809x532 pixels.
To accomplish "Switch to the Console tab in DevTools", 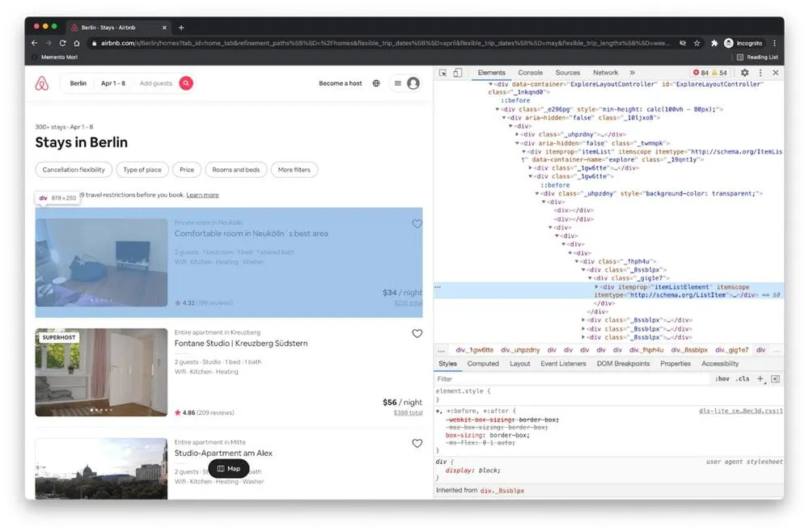I will click(x=530, y=72).
